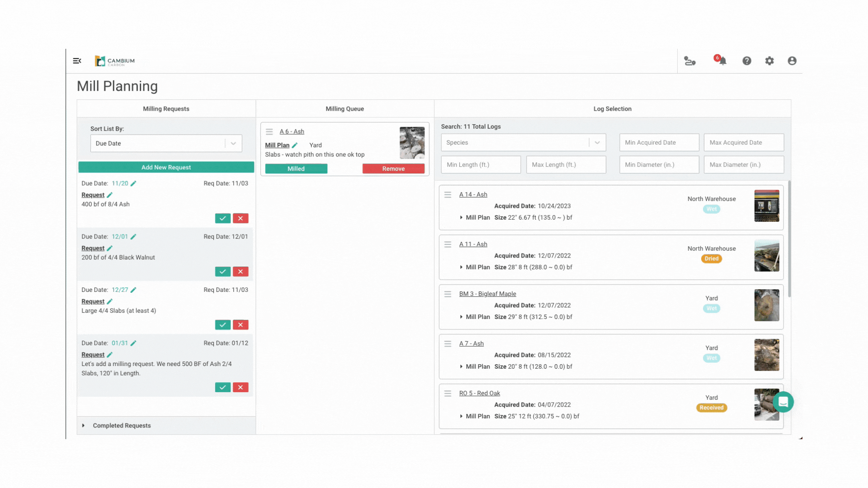
Task: Open the Sort List By Due Date dropdown
Action: 166,143
